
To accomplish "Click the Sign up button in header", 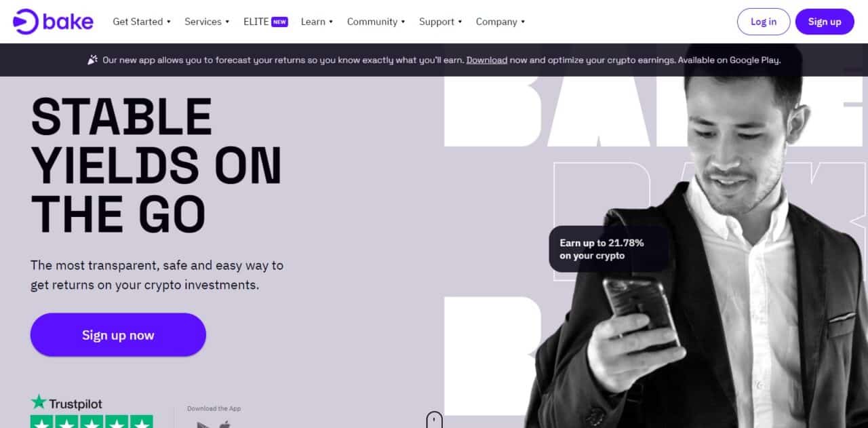I will [825, 22].
